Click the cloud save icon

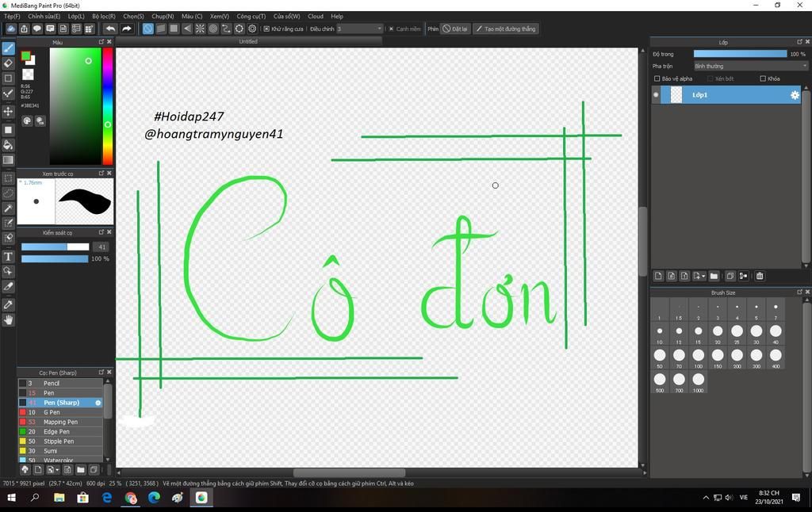[x=11, y=29]
